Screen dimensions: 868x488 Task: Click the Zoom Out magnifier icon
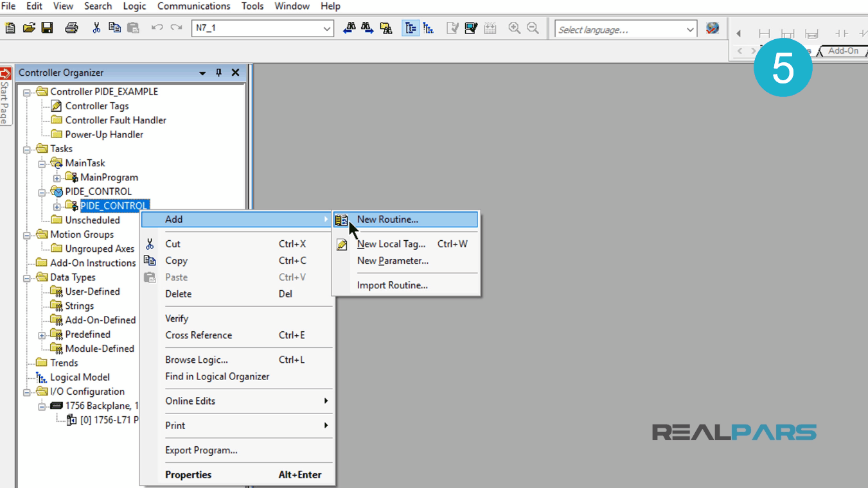click(532, 28)
